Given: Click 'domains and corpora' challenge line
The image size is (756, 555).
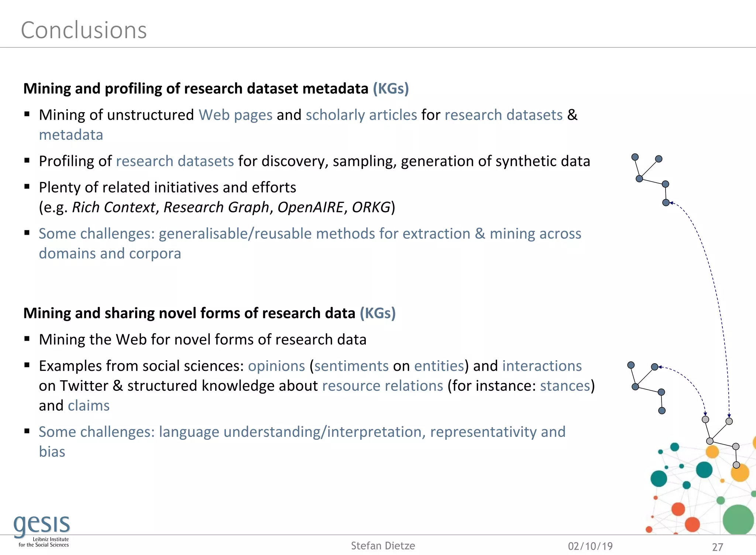Looking at the screenshot, I should tap(110, 254).
